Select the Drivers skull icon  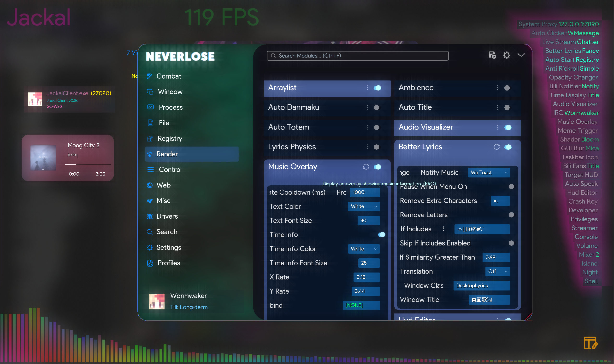pyautogui.click(x=150, y=216)
